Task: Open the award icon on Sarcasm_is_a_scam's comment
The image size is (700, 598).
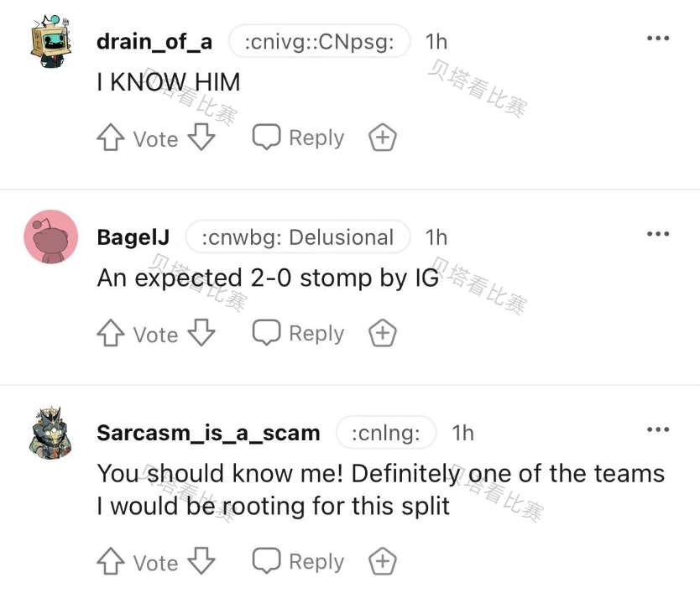Action: 382,561
